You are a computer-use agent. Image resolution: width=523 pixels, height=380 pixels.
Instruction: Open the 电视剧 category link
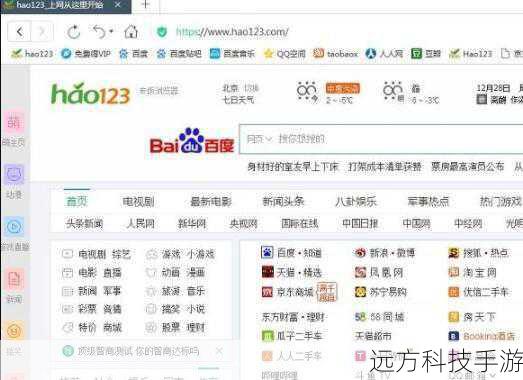92,255
